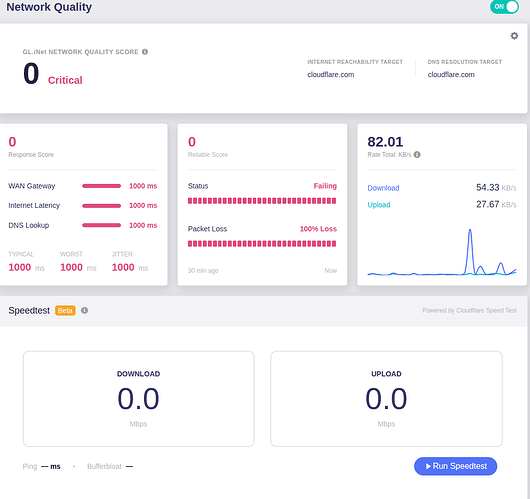
Task: Click the 27.67 KB/s upload value
Action: [x=496, y=205]
